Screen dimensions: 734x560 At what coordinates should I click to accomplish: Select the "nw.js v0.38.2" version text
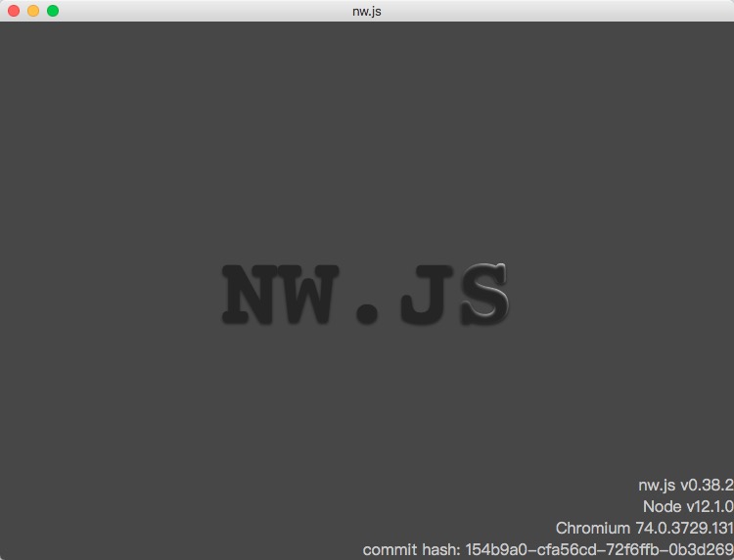pos(686,485)
